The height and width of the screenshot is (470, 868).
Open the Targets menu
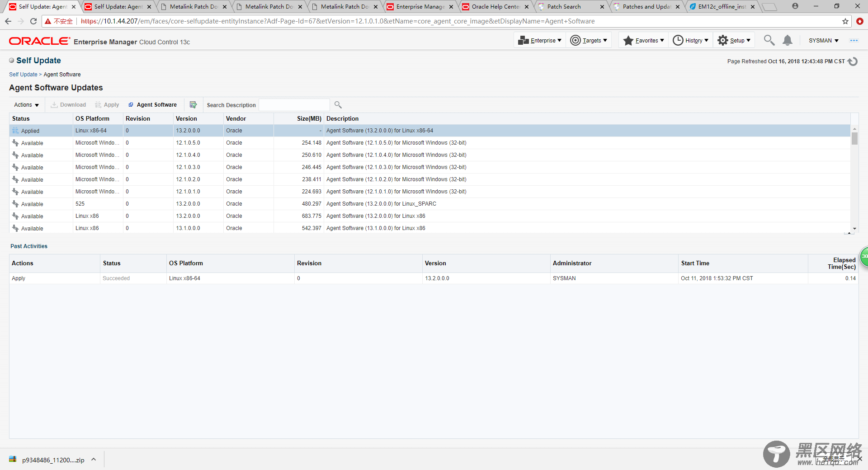[x=589, y=40]
